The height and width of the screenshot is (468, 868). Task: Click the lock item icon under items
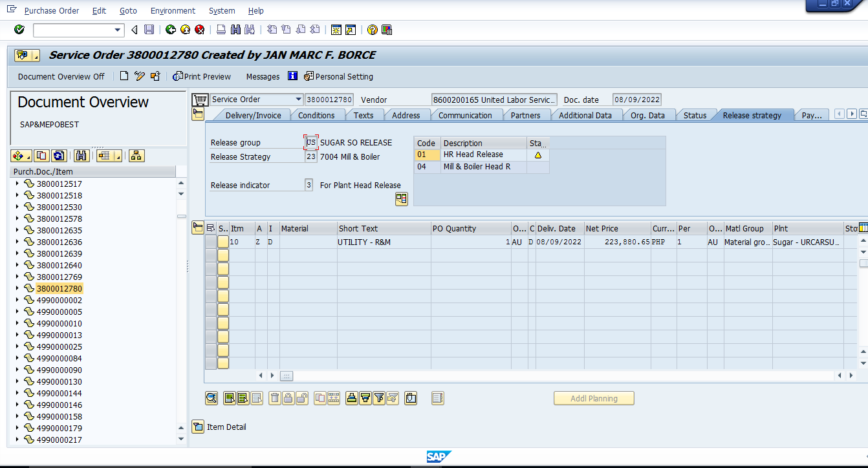tap(288, 398)
